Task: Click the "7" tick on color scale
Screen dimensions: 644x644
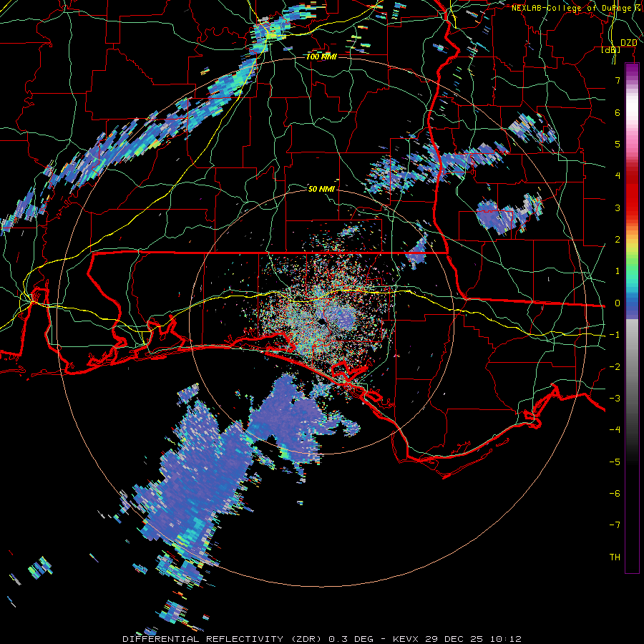Action: pyautogui.click(x=618, y=80)
